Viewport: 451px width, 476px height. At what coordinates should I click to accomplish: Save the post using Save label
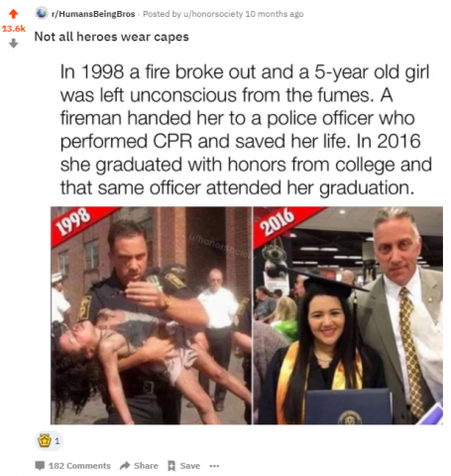pos(190,466)
